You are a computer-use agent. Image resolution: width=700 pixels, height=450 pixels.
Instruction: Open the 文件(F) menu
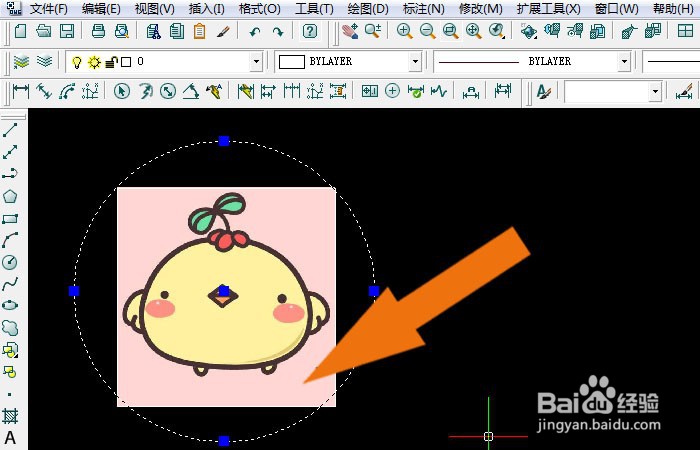[x=49, y=8]
